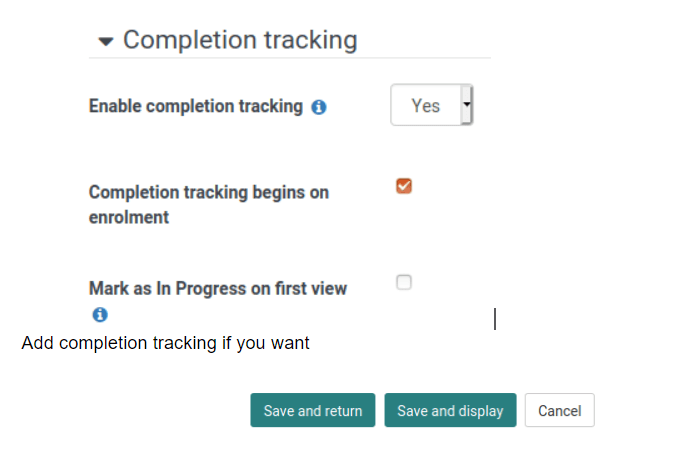The height and width of the screenshot is (453, 682).
Task: Click the word Yes in the select box
Action: tap(426, 106)
